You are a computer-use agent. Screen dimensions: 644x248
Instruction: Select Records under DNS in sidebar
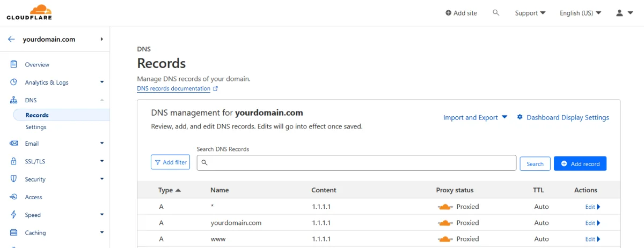(37, 115)
